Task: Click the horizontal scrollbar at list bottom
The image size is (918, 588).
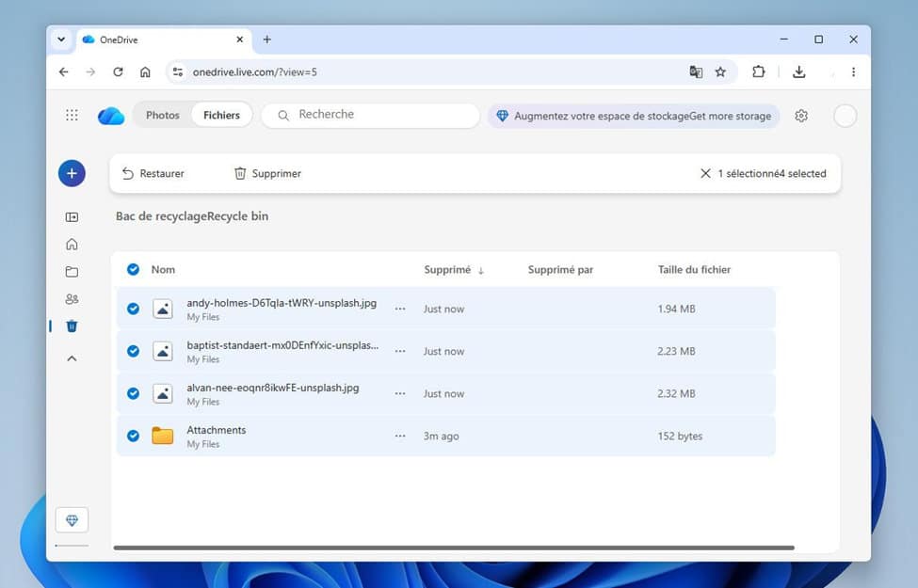Action: [x=454, y=548]
